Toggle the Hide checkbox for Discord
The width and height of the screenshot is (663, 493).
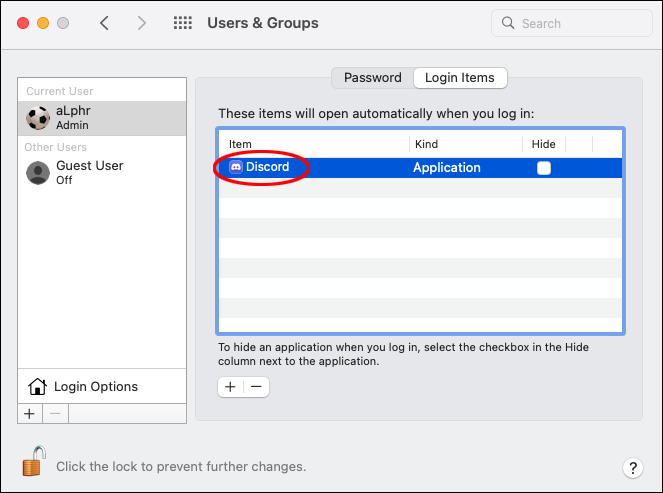coord(543,168)
